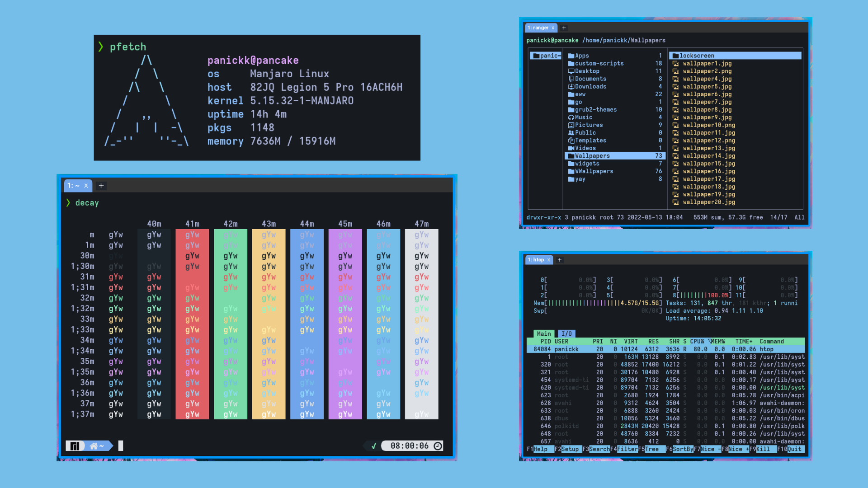Click the wallpaper1.jpg image file icon
868x488 pixels.
(x=675, y=64)
